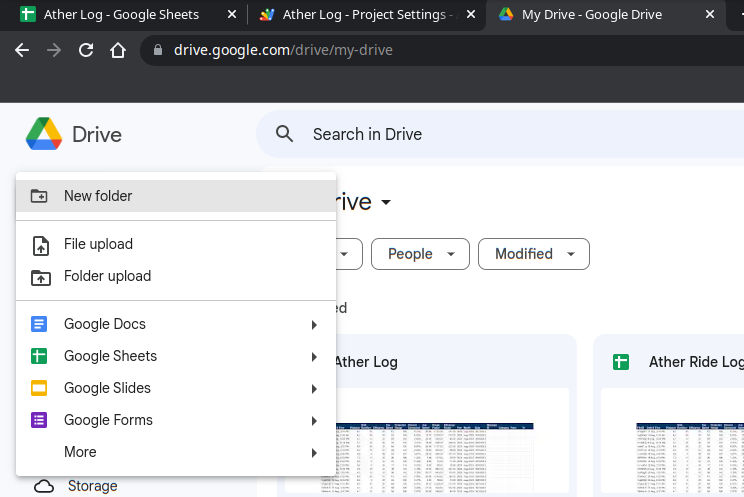Click Apps Script favicon on Project Settings tab

(267, 14)
